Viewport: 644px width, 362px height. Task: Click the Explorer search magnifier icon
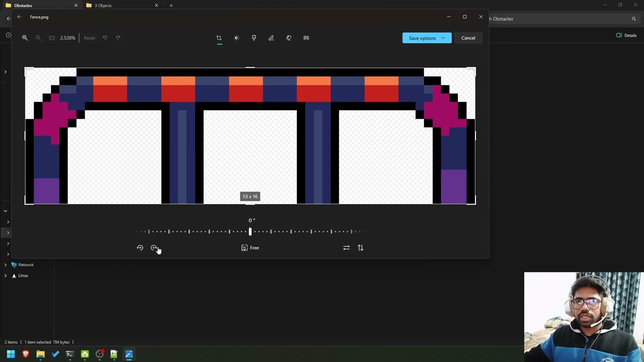(634, 19)
